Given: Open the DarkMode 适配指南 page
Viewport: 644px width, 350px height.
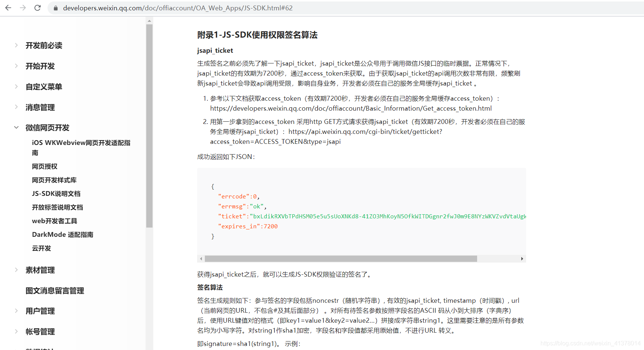Looking at the screenshot, I should (x=63, y=235).
